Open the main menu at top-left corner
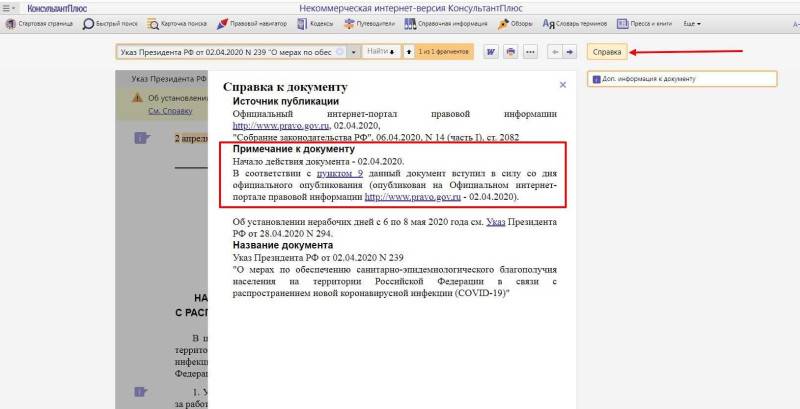The width and height of the screenshot is (800, 409). [9, 8]
